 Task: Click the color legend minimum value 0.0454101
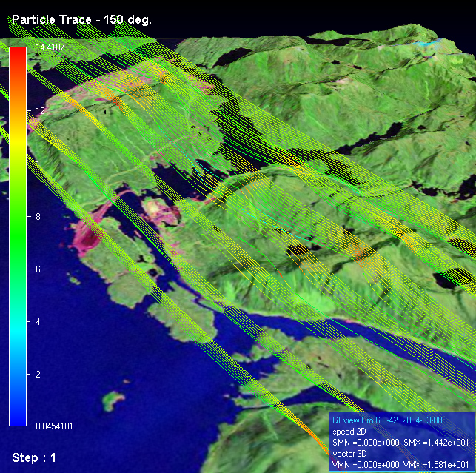coord(54,426)
